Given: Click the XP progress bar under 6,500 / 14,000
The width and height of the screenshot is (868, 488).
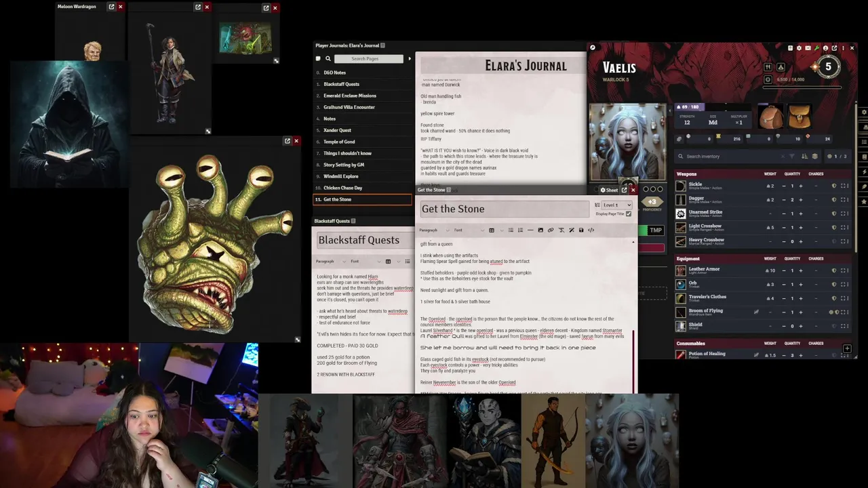Looking at the screenshot, I should point(802,87).
